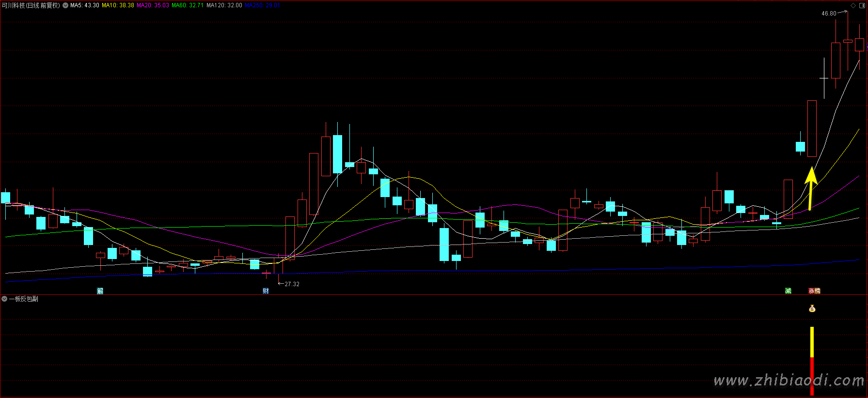
Task: Toggle the side panel icon at top right
Action: click(x=862, y=5)
